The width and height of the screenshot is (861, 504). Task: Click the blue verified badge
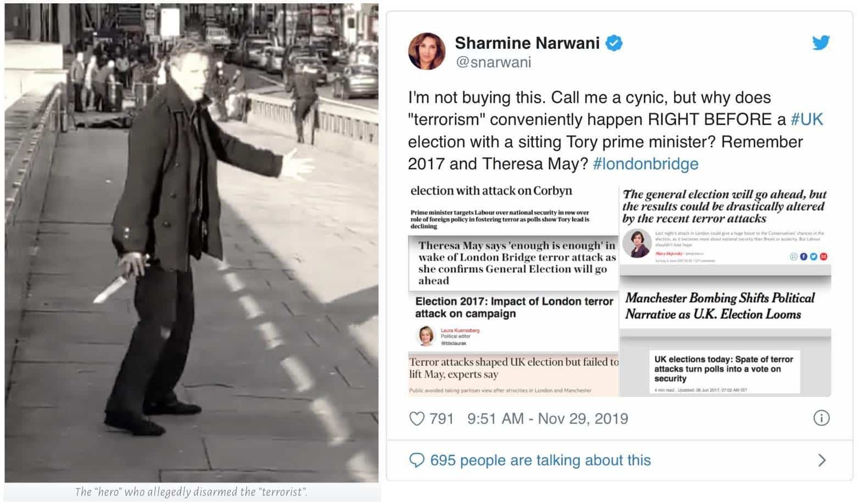pos(613,43)
